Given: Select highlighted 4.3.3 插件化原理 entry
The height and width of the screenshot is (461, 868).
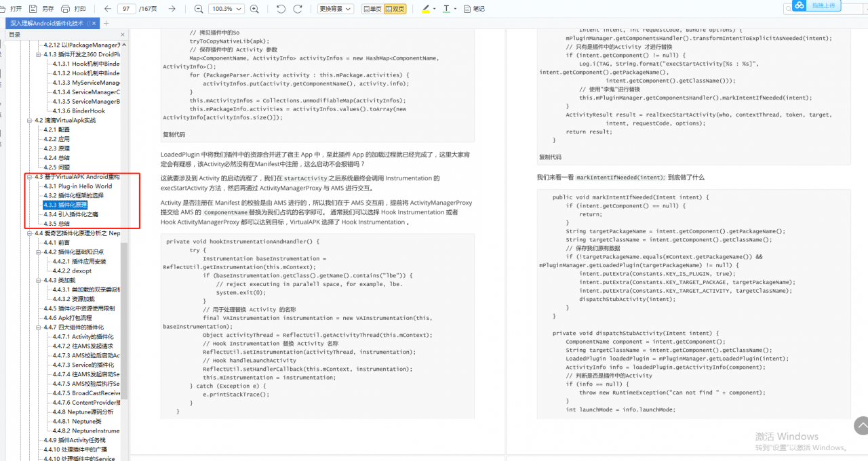Looking at the screenshot, I should (x=65, y=205).
